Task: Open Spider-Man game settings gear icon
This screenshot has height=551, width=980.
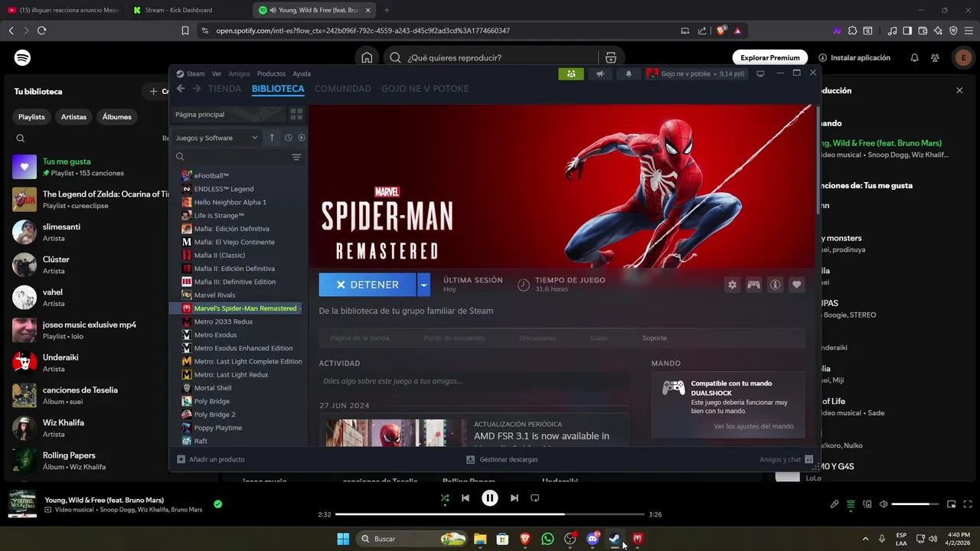Action: tap(732, 285)
